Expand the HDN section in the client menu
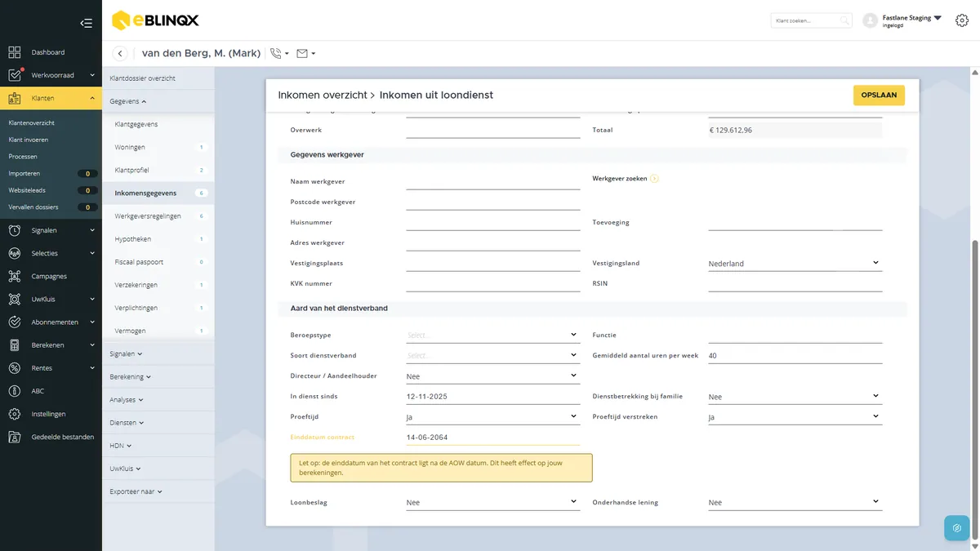Screen dimensions: 980x551 (121, 447)
